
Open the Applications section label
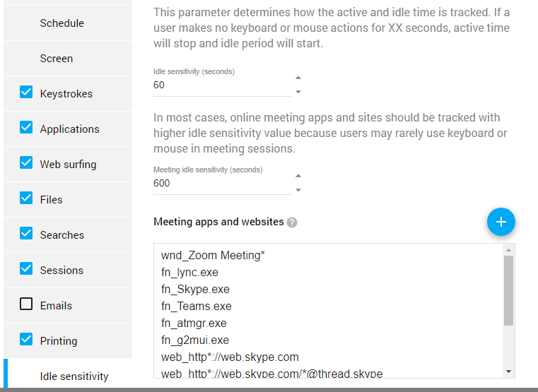point(70,129)
